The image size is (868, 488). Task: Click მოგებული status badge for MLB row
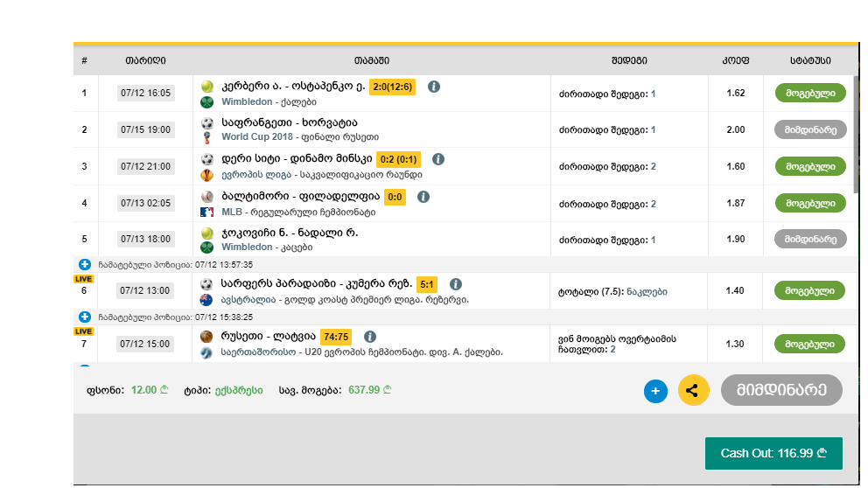[810, 203]
